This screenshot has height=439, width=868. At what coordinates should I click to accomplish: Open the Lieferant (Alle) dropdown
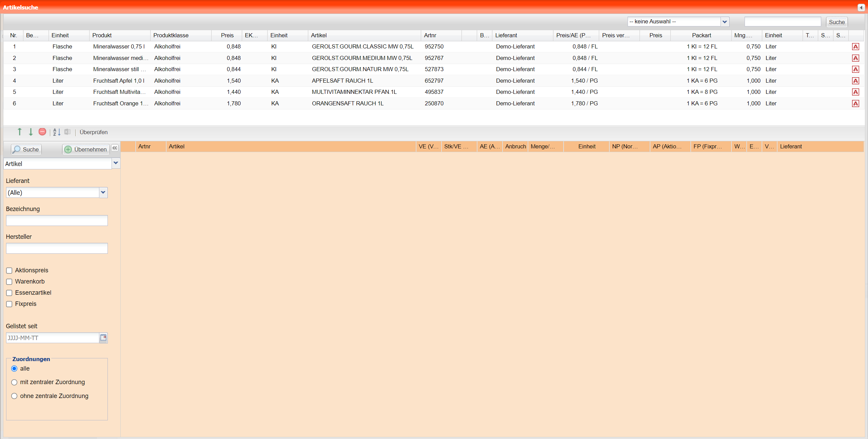pyautogui.click(x=103, y=192)
